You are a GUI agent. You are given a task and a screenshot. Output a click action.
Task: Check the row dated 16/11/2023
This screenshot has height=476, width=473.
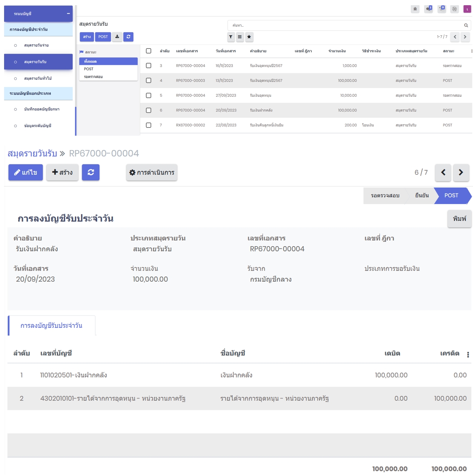pyautogui.click(x=149, y=66)
